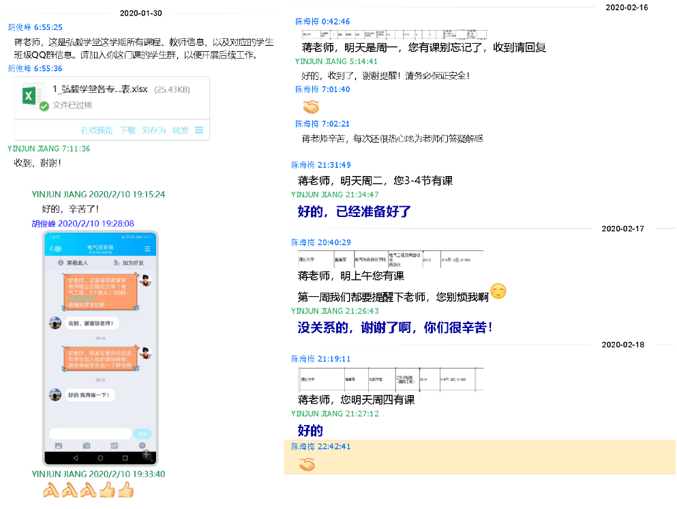Viewport: 677px width, 509px height.
Task: Click 下载 to download the attachment
Action: point(128,130)
